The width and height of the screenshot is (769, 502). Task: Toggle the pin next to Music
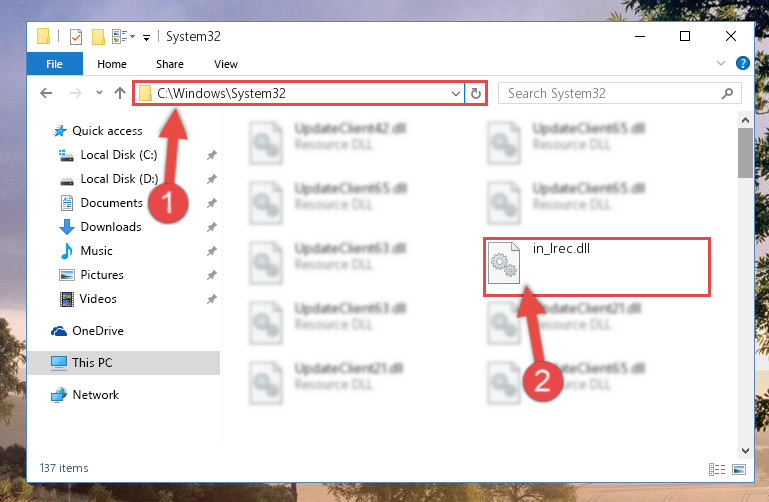[x=211, y=251]
